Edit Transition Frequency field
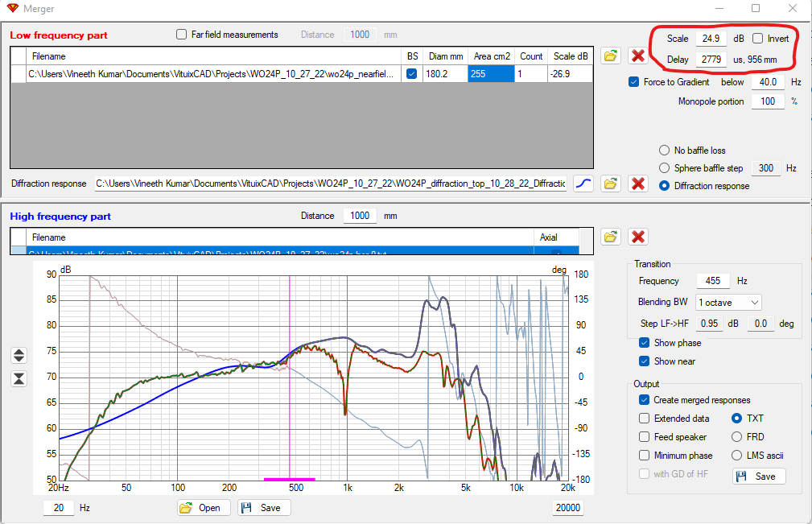The height and width of the screenshot is (524, 812). point(713,281)
